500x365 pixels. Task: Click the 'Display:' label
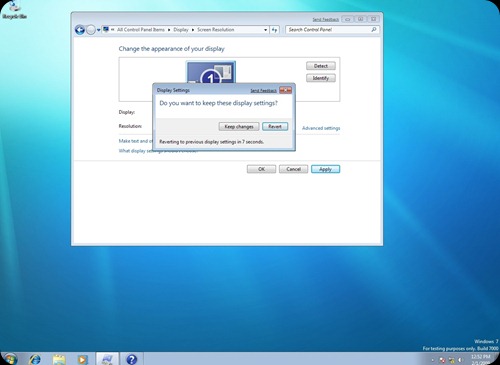[127, 112]
